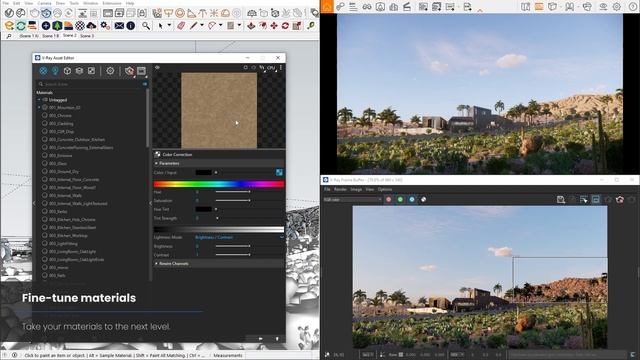Select the red Rotate tool
640x360 pixels.
(285, 26)
